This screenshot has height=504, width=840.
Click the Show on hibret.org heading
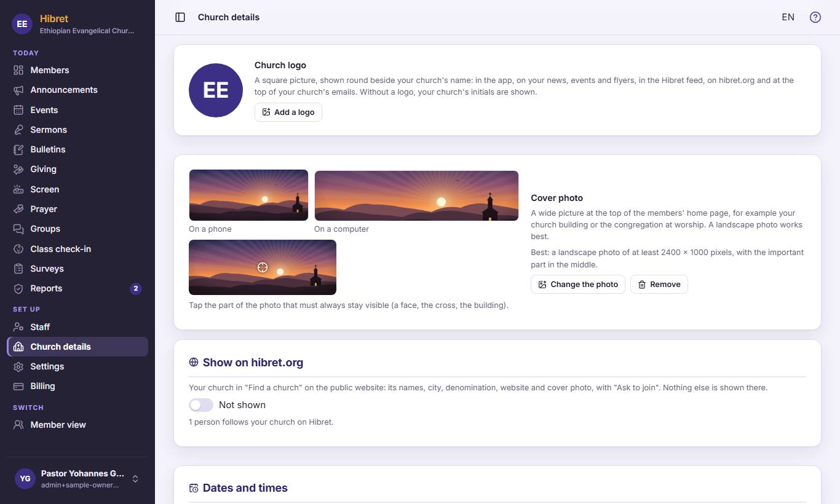pyautogui.click(x=253, y=363)
